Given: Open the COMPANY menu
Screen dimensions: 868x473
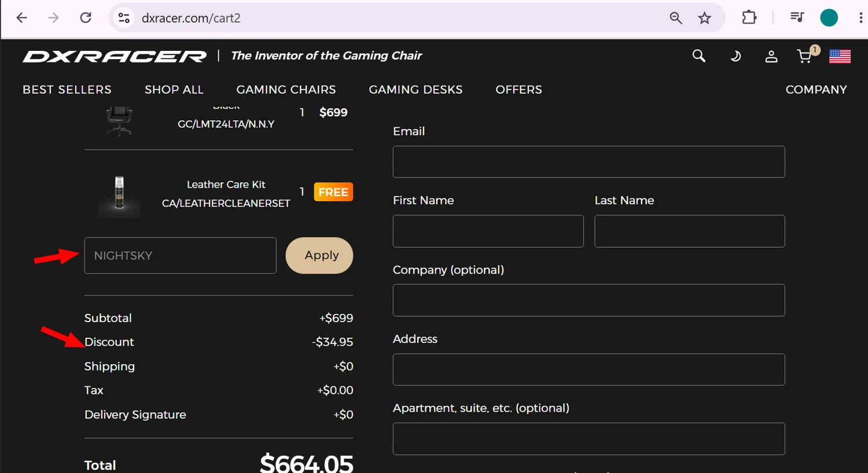Looking at the screenshot, I should 816,90.
